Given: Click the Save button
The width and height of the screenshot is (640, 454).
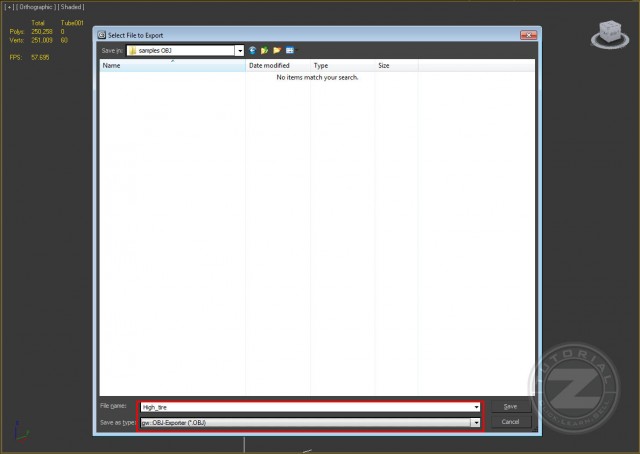Looking at the screenshot, I should (510, 407).
